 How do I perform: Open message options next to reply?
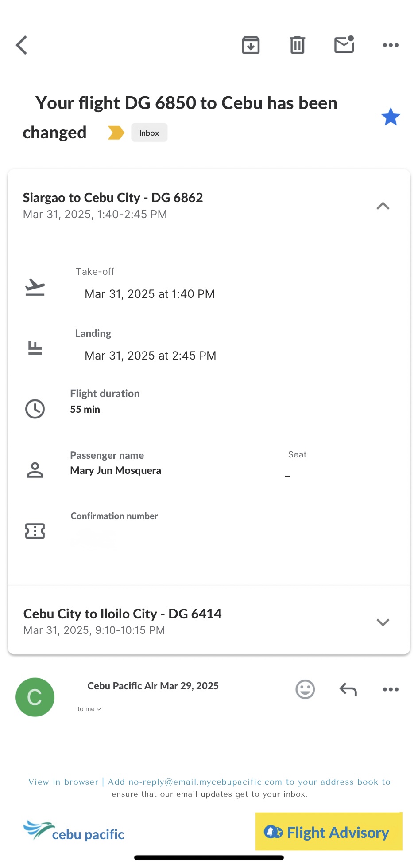tap(391, 689)
